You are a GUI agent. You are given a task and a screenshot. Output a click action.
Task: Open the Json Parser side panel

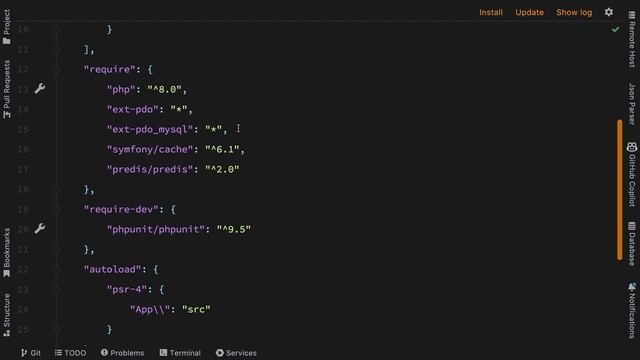click(x=632, y=104)
